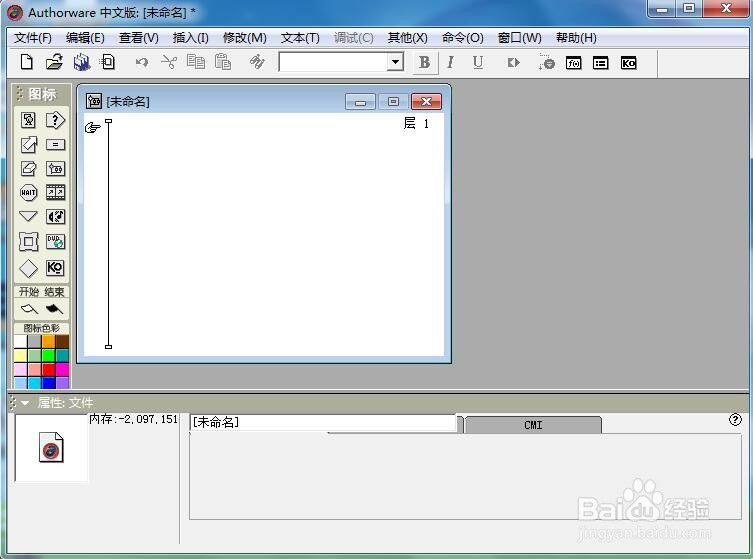Viewport: 753px width, 559px height.
Task: Select the Decision icon in the palette
Action: click(x=28, y=268)
